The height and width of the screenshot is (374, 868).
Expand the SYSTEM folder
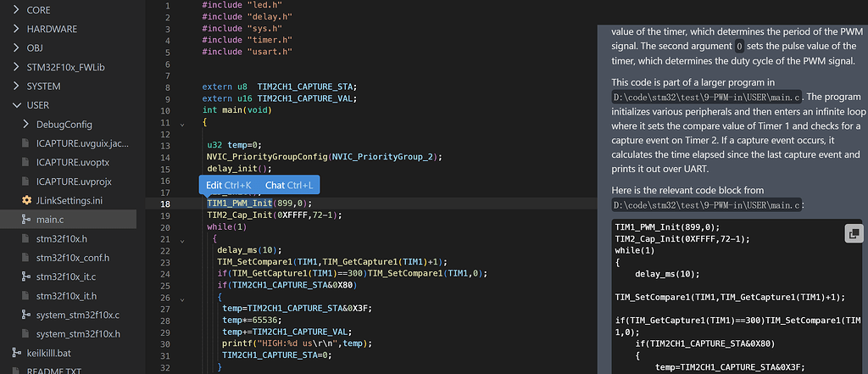click(16, 86)
